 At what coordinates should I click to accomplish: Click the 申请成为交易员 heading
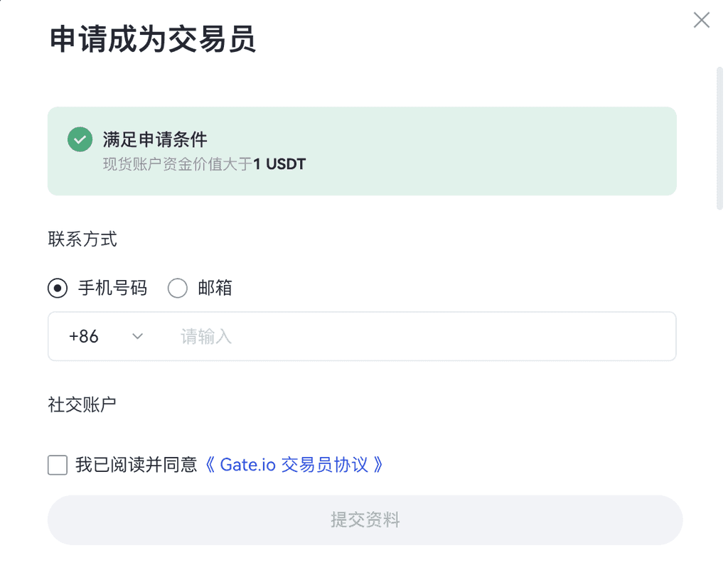tap(152, 39)
